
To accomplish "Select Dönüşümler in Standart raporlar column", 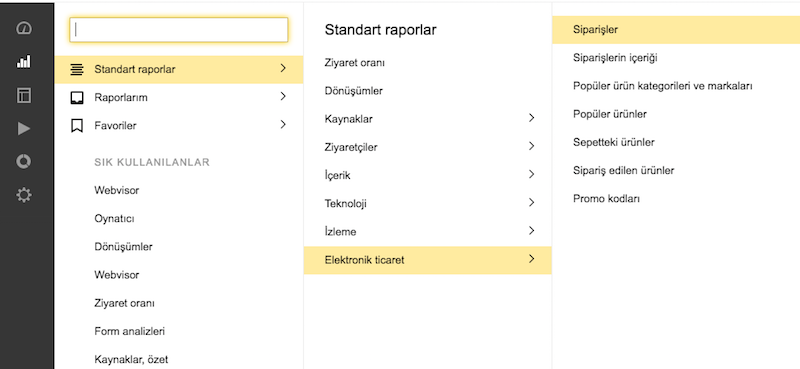I will point(354,91).
